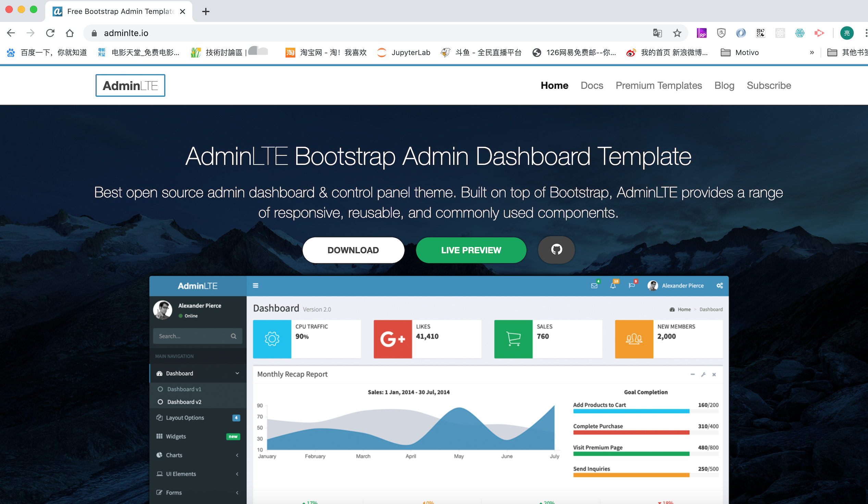Open the Docs nav item
Viewport: 868px width, 504px height.
(x=592, y=85)
